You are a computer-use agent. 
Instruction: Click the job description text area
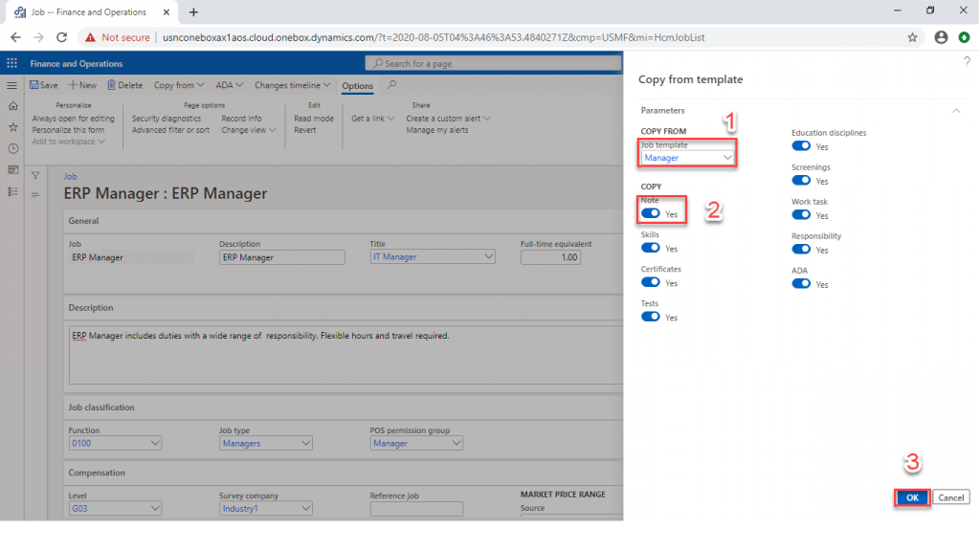pos(345,354)
